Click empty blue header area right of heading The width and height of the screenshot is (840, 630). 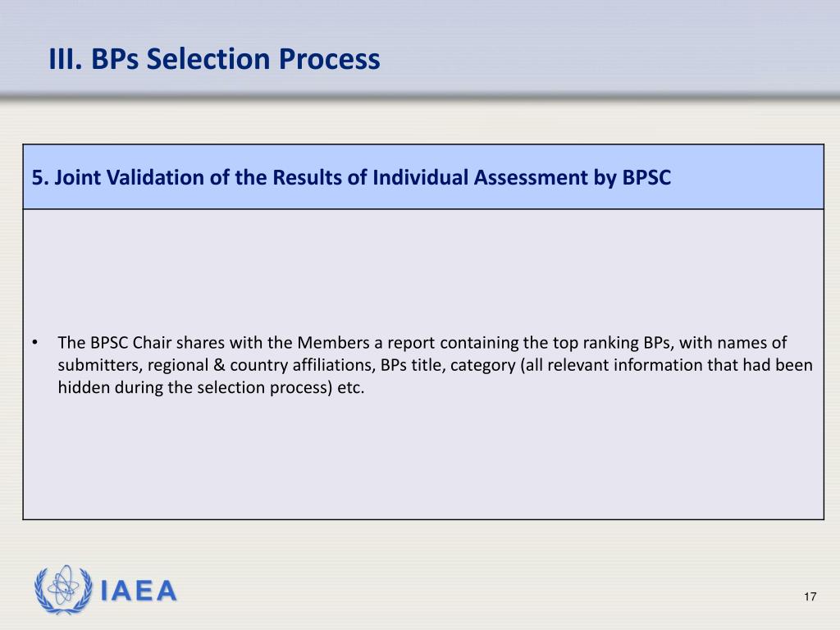(x=747, y=177)
